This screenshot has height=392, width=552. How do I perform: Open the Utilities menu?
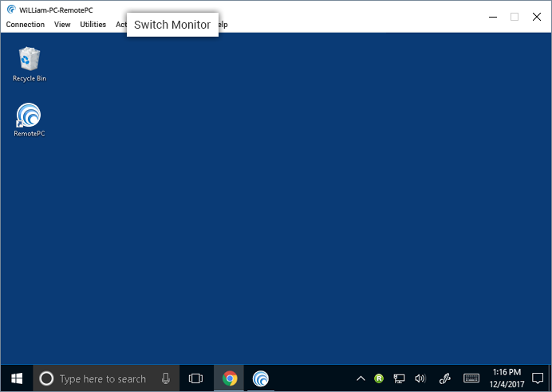tap(93, 25)
